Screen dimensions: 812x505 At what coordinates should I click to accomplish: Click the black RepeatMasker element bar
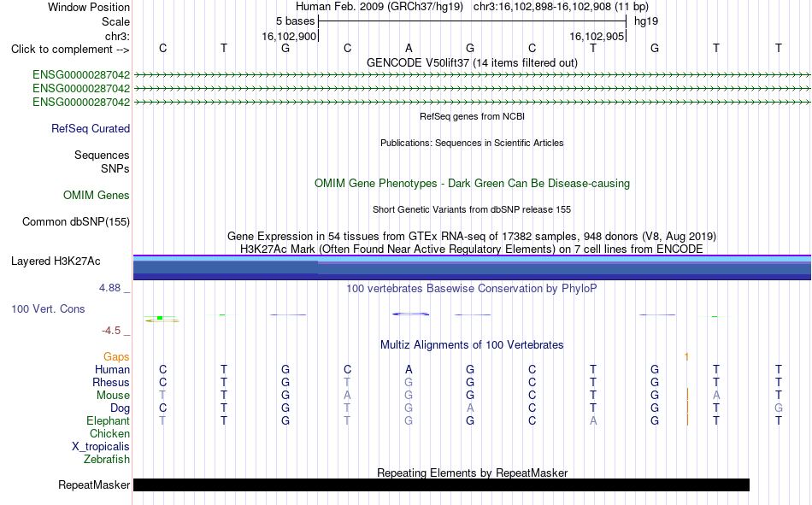tap(441, 484)
